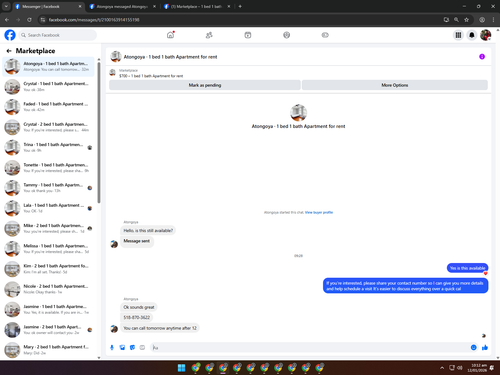
Task: Click the 'Hello, is this still available?' message
Action: 148,230
